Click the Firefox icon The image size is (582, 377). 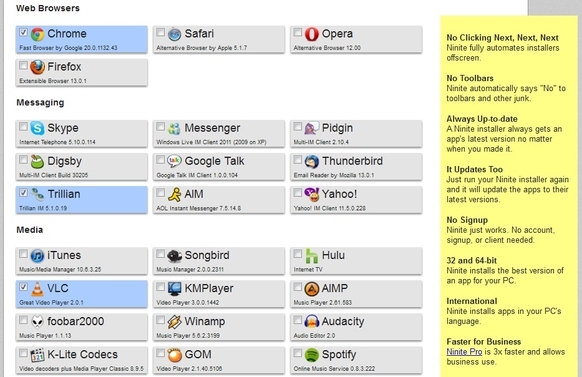[37, 67]
